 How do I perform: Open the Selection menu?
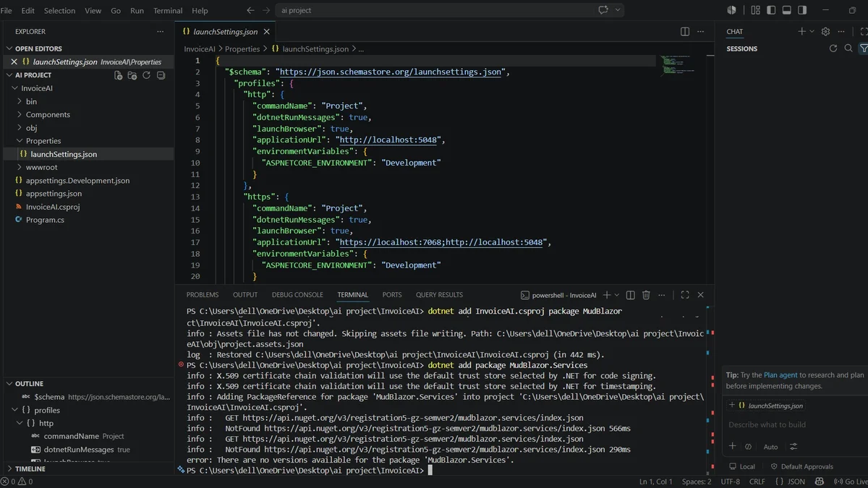click(x=59, y=11)
